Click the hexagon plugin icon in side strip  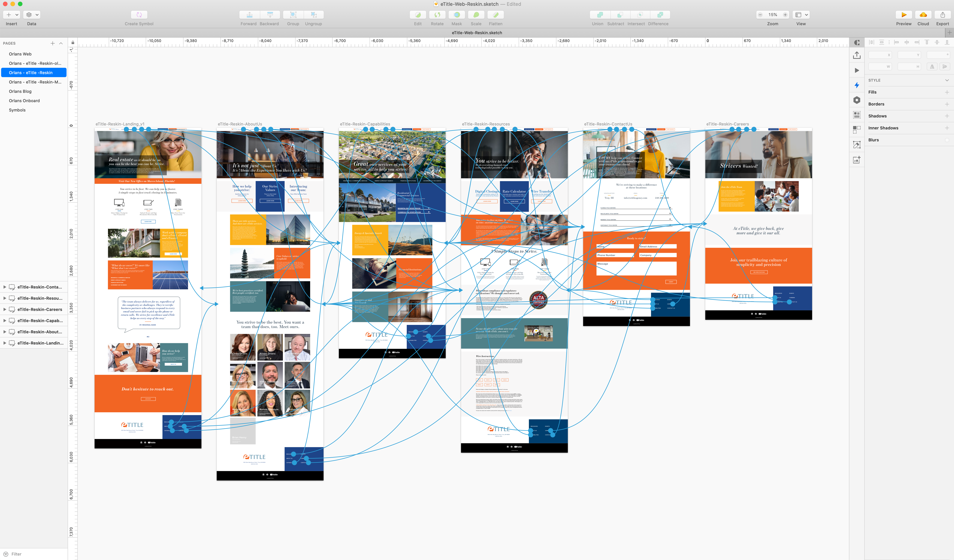coord(857,100)
